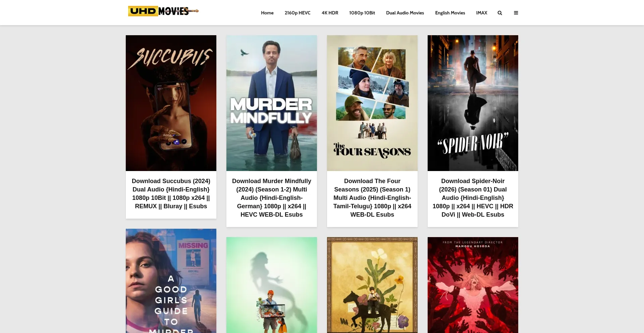644x333 pixels.
Task: Open the mermaid shadow green poster
Action: [272, 285]
